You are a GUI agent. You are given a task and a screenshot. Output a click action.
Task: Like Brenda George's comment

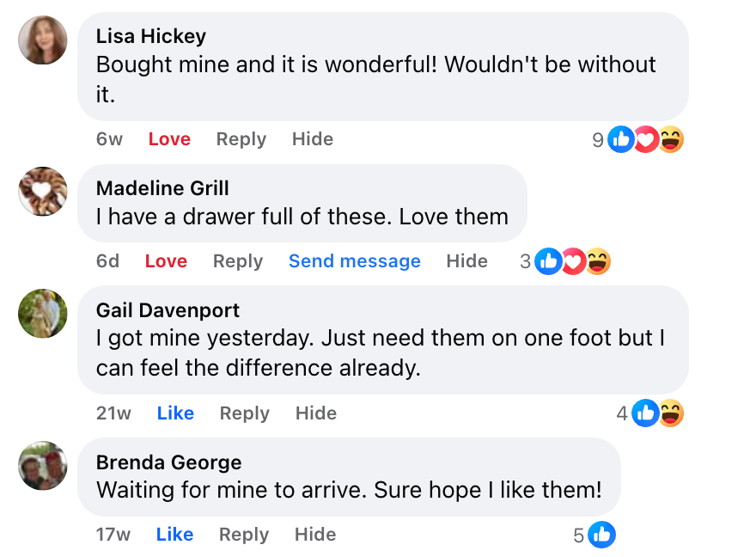174,535
